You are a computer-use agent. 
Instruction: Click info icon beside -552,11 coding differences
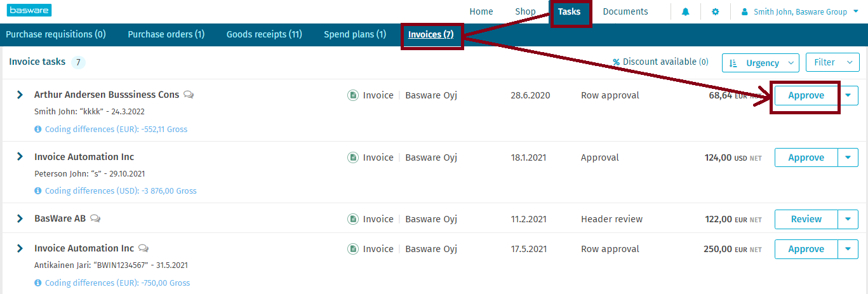coord(38,129)
